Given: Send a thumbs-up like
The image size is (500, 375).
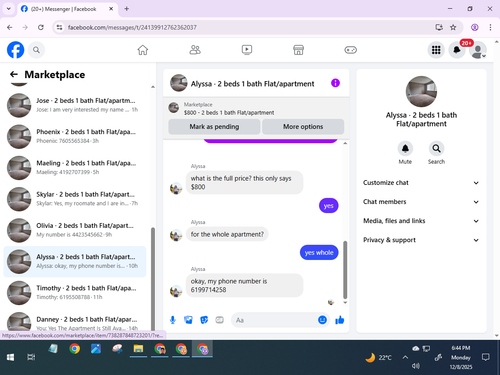Looking at the screenshot, I should (340, 320).
